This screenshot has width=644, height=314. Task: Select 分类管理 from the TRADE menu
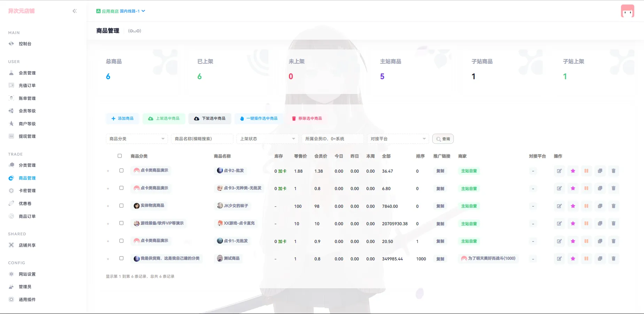26,165
